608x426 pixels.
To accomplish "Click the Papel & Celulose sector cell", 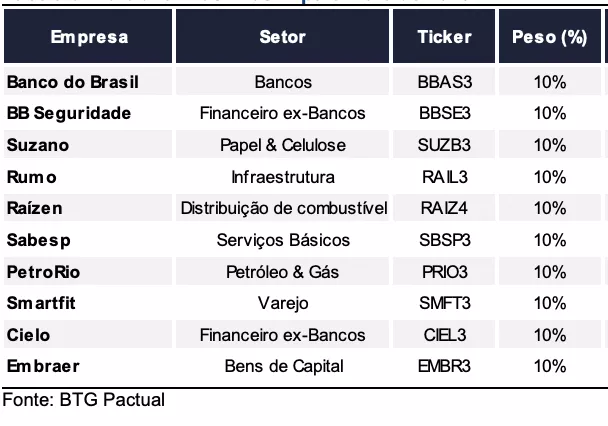I will (283, 145).
